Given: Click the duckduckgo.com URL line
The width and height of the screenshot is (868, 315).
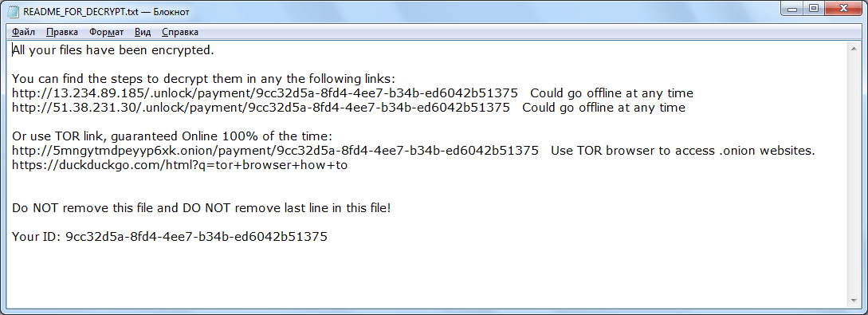Looking at the screenshot, I should click(x=179, y=165).
